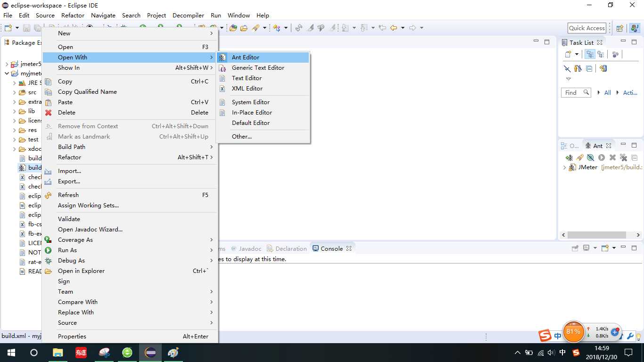This screenshot has height=362, width=644.
Task: Click the Open Type toolbar icon
Action: pyautogui.click(x=233, y=28)
